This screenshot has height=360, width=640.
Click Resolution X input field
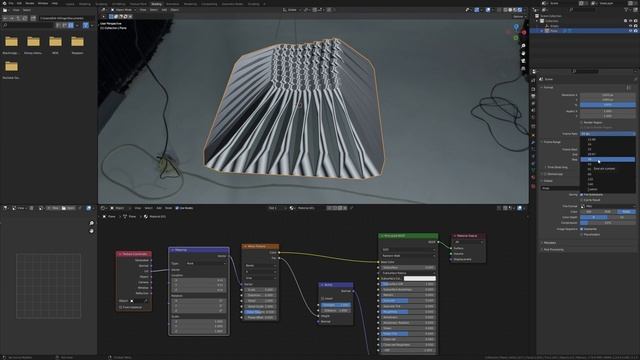point(607,95)
